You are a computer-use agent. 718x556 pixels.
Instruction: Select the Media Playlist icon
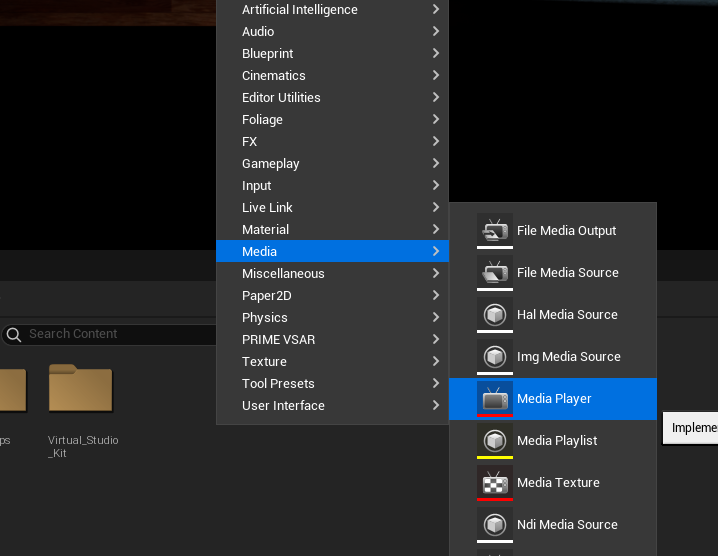[x=494, y=440]
